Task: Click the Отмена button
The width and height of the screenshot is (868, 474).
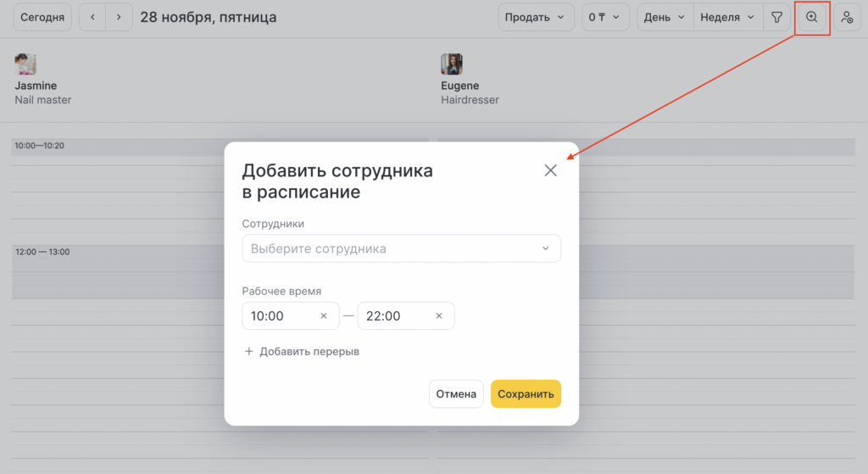Action: (456, 394)
